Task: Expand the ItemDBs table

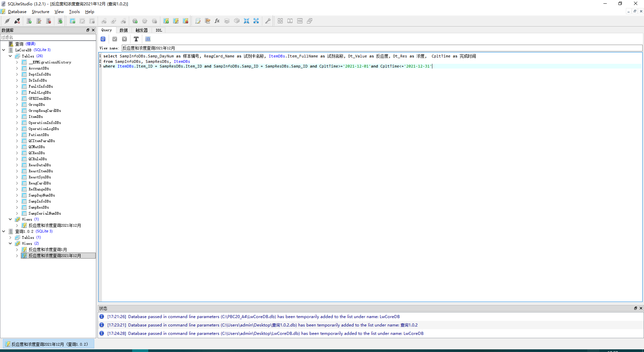Action: click(x=17, y=117)
